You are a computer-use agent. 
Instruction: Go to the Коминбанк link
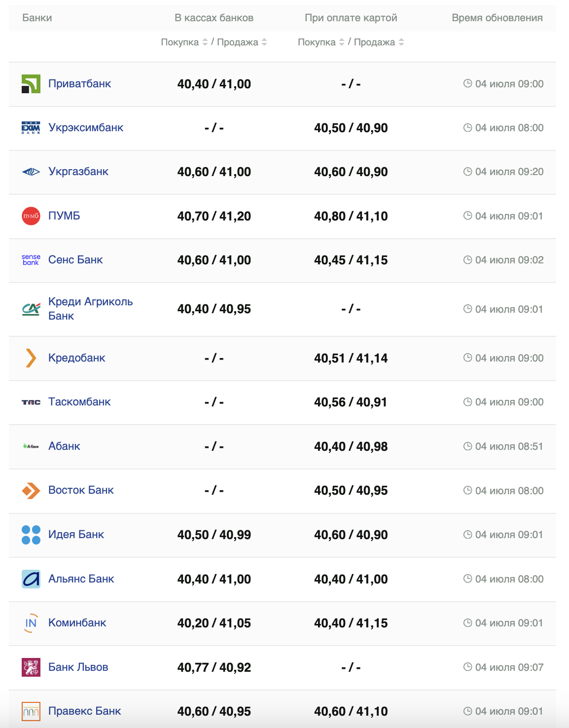[x=77, y=623]
